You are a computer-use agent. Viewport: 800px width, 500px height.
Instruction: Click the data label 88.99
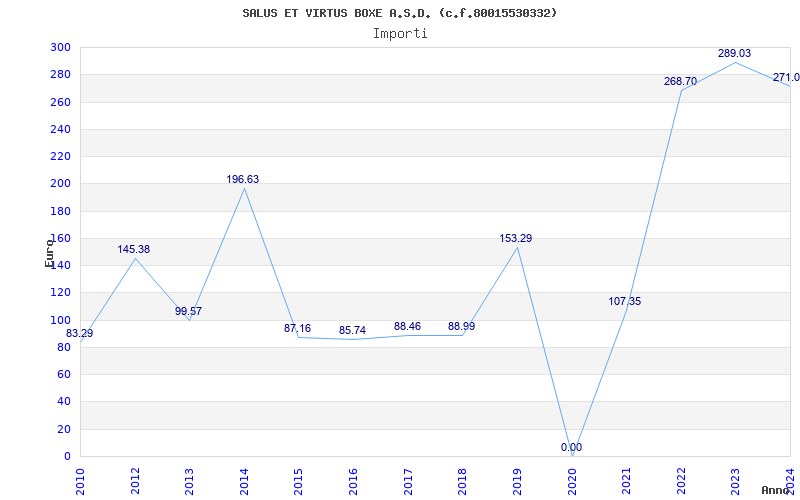461,327
